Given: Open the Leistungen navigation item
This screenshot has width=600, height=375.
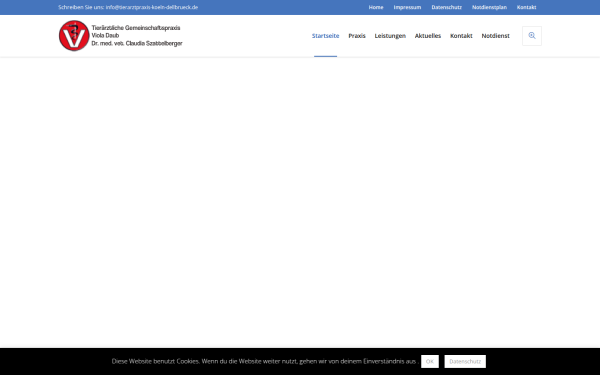Looking at the screenshot, I should click(390, 36).
